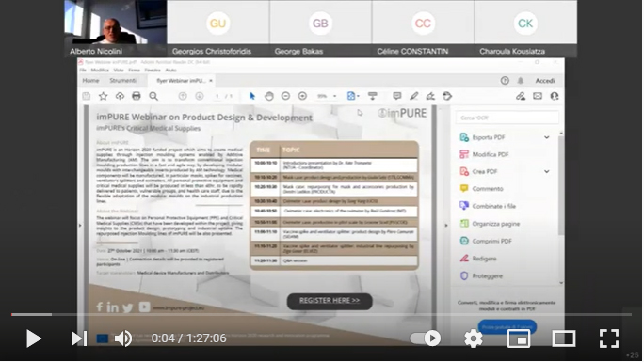Expand the Esporta PDF options
644x362 pixels.
click(x=547, y=137)
